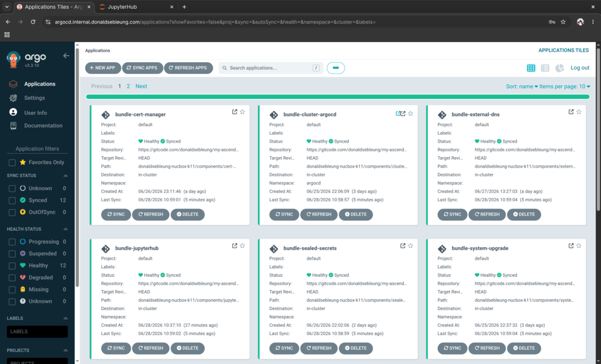Open bundle-external-dns external link icon
This screenshot has height=364, width=601.
click(571, 112)
